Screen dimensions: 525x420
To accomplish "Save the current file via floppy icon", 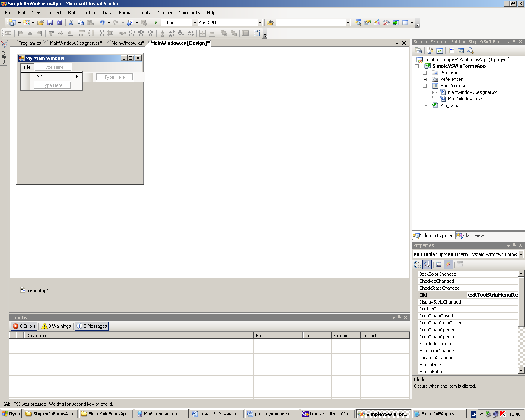I will 50,23.
